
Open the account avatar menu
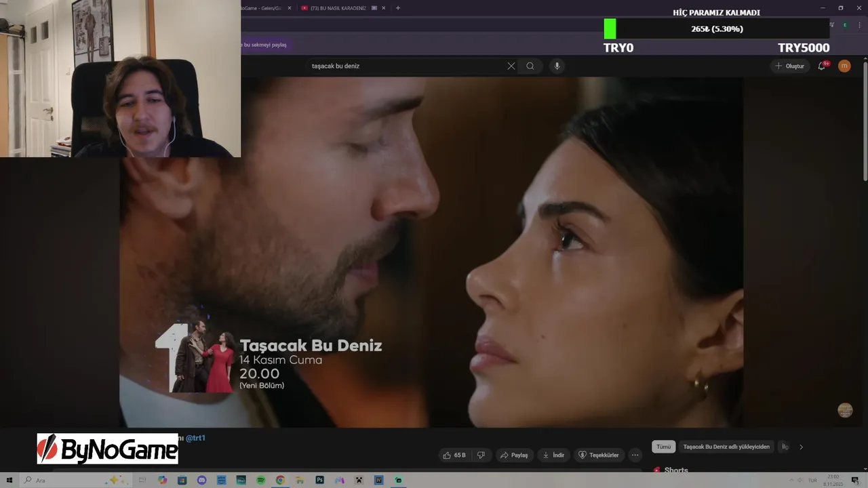tap(844, 66)
